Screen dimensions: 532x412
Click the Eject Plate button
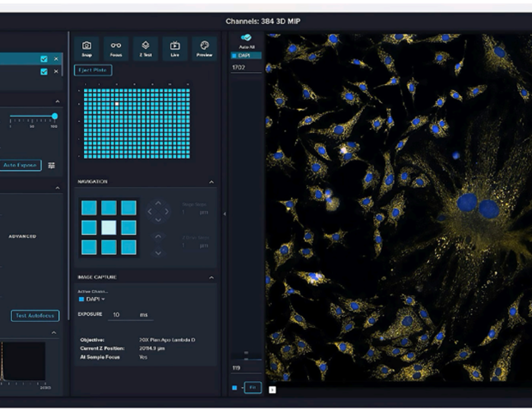pyautogui.click(x=93, y=70)
